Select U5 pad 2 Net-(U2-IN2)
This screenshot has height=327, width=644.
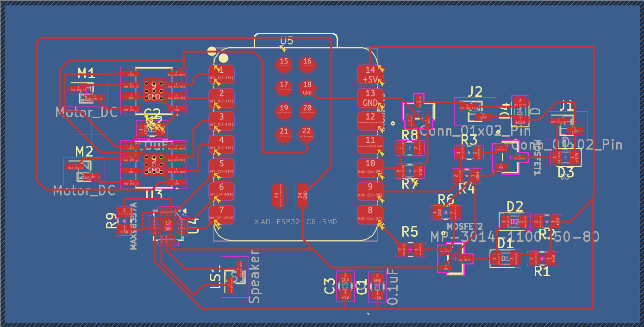pyautogui.click(x=221, y=97)
